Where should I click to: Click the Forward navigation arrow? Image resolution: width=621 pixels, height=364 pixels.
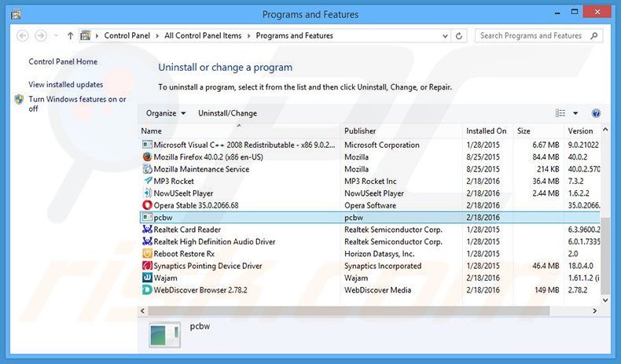coord(41,35)
